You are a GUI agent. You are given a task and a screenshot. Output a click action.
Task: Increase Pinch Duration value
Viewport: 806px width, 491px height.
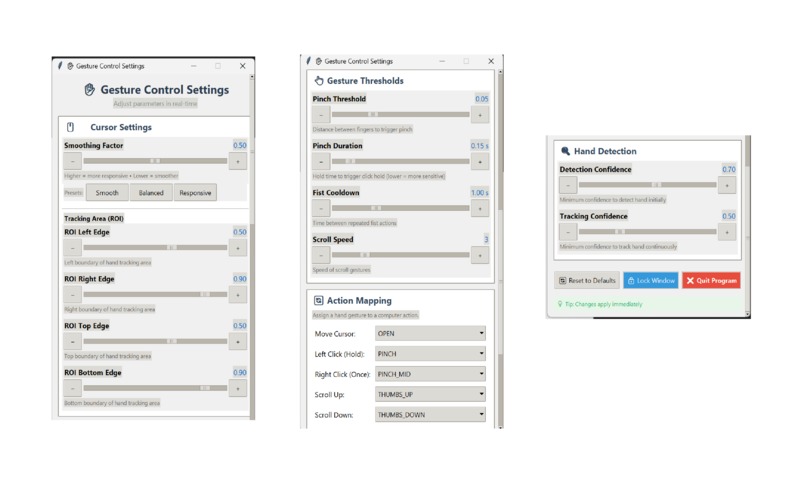point(480,162)
